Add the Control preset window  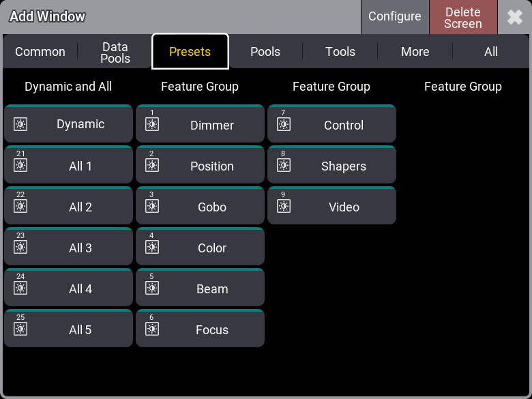(x=332, y=123)
